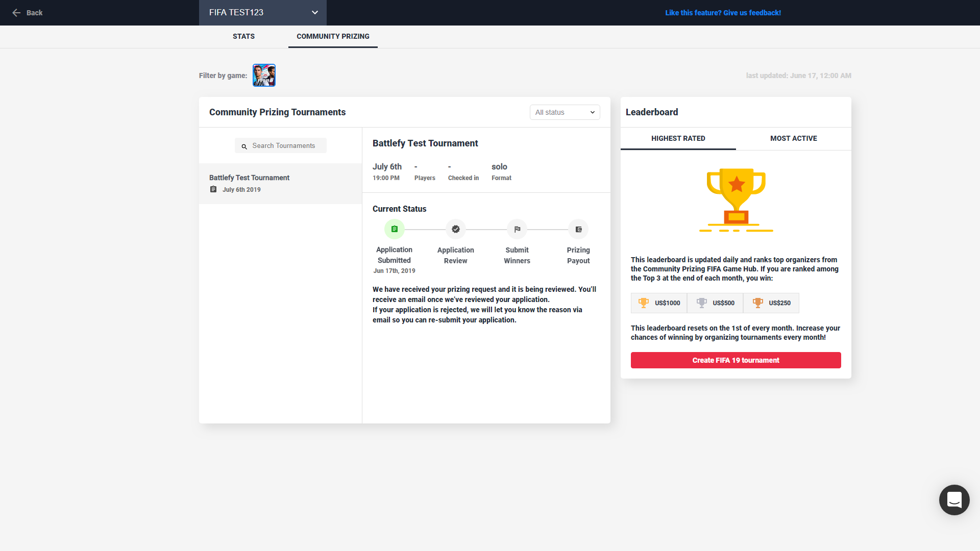This screenshot has width=980, height=551.
Task: Click the Application Review checkmark icon
Action: 455,230
